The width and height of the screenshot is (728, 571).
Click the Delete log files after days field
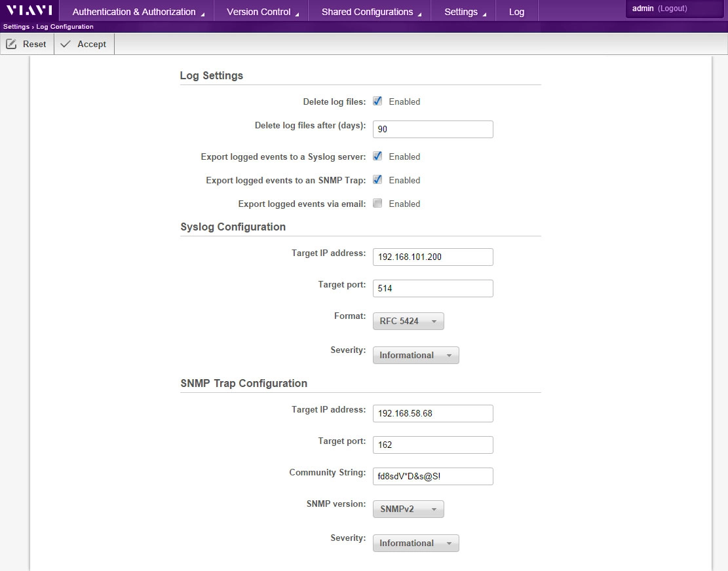point(432,130)
